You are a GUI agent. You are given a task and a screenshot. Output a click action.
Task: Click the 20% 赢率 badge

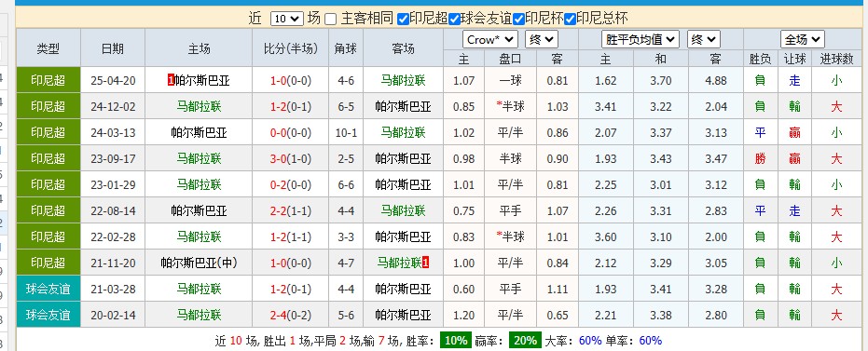point(525,340)
